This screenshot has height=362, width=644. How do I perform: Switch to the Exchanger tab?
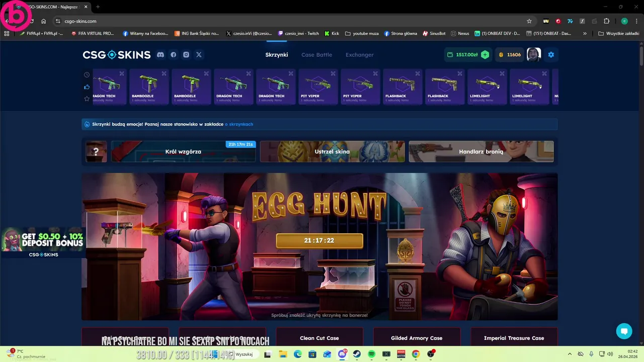pos(359,55)
